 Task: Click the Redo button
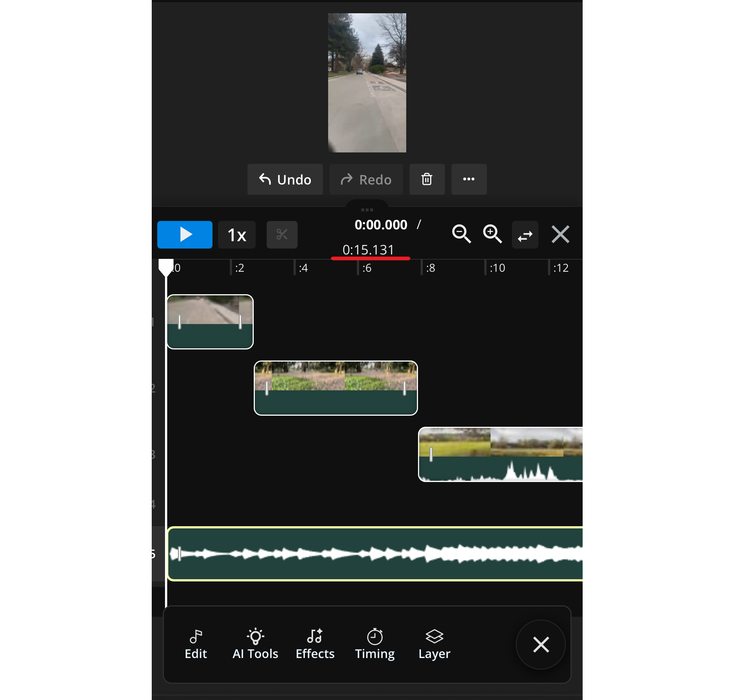pyautogui.click(x=366, y=179)
